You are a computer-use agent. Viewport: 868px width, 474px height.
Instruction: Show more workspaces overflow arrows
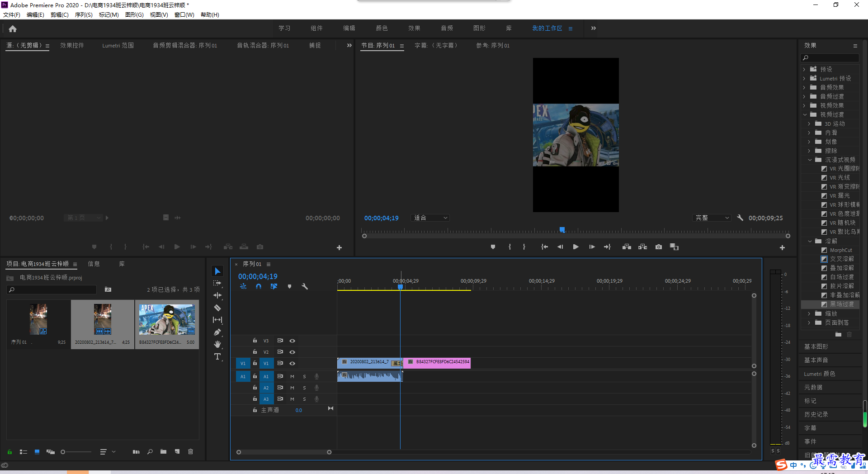click(593, 28)
